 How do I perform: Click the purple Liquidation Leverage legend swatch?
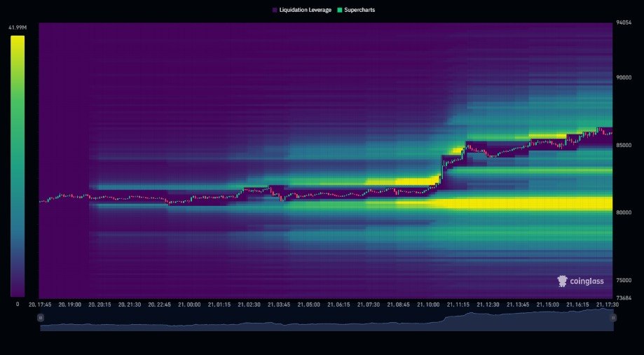coord(275,10)
